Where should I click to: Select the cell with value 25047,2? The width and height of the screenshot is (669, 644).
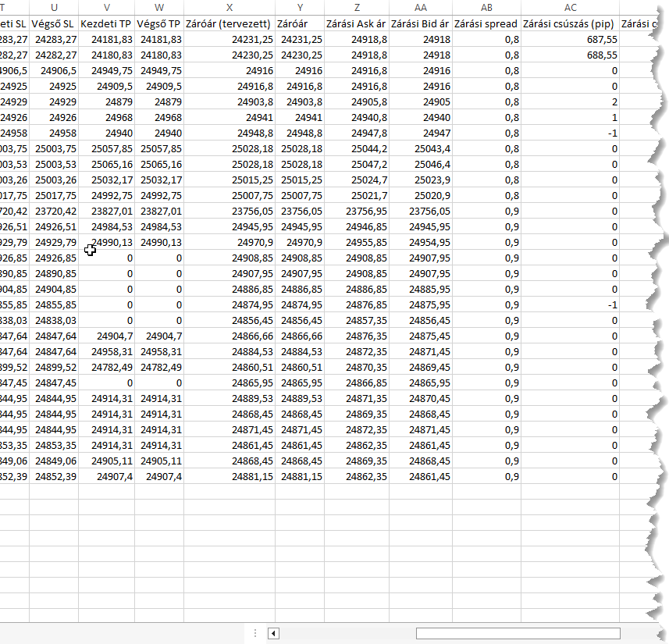click(x=357, y=164)
